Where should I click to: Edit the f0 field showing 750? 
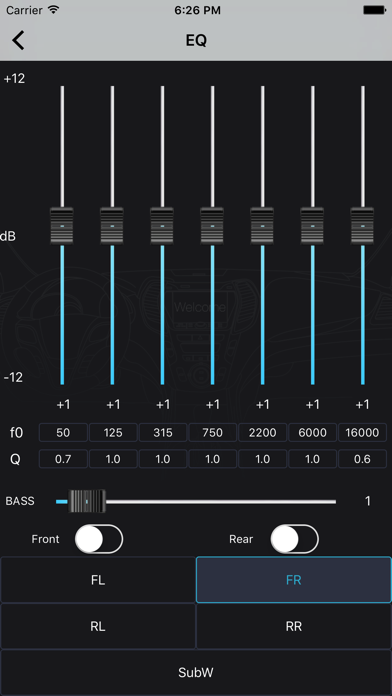(x=213, y=432)
